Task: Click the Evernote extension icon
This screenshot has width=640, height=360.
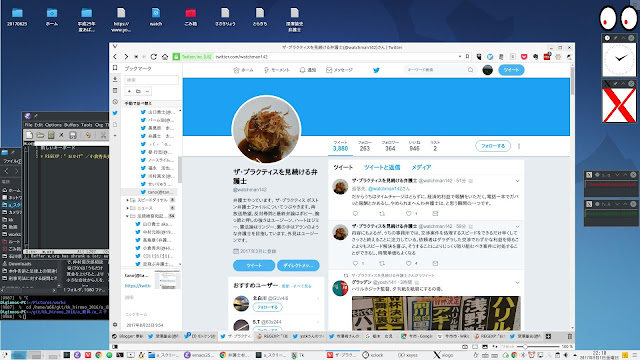Action: coord(536,57)
